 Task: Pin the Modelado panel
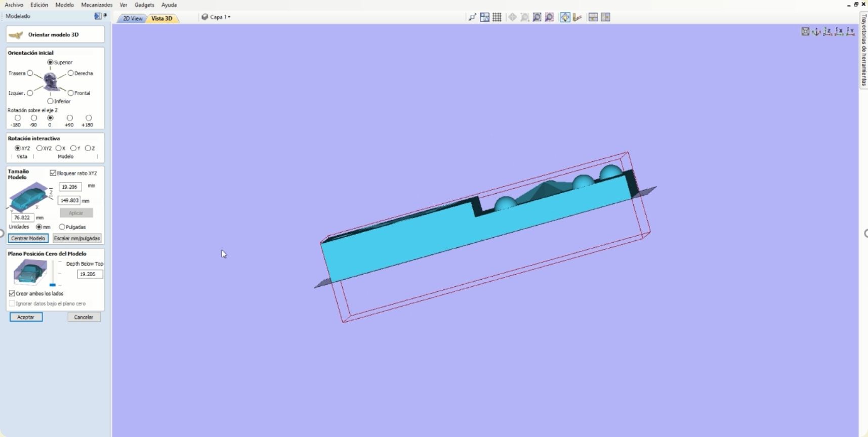pos(105,16)
